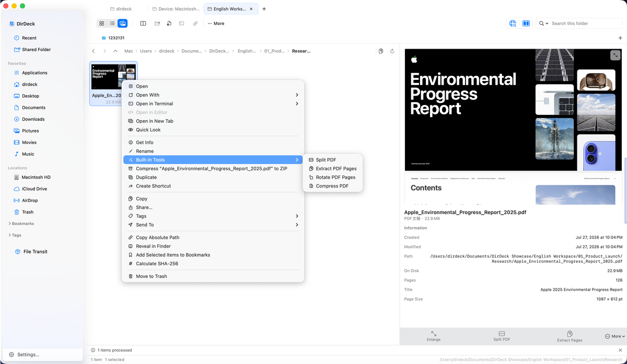Image resolution: width=627 pixels, height=364 pixels.
Task: Expand the Bookmarks section
Action: (x=21, y=224)
